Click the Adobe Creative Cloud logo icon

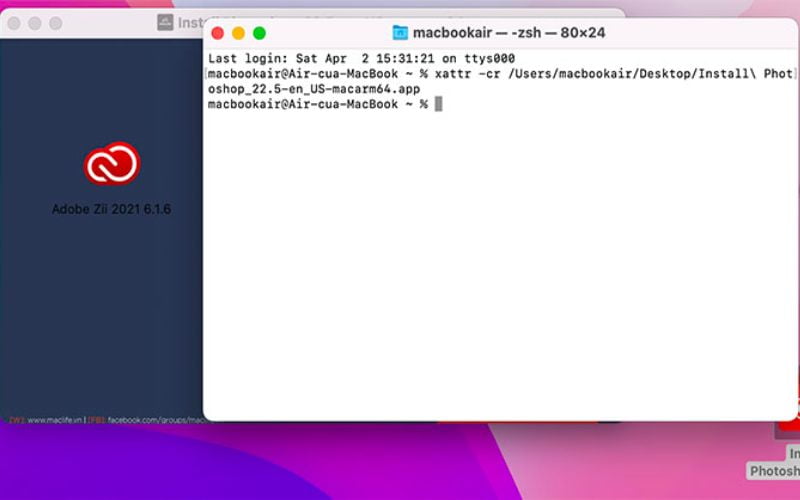(112, 163)
